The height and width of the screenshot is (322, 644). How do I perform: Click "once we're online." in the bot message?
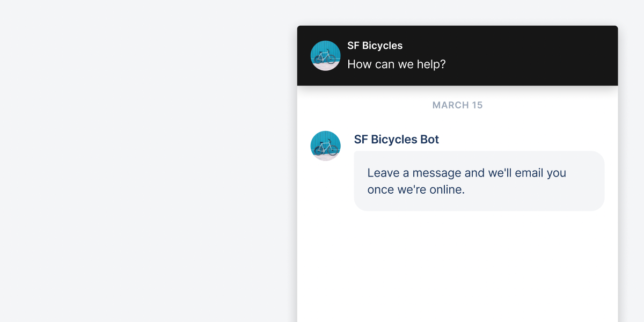(x=415, y=189)
